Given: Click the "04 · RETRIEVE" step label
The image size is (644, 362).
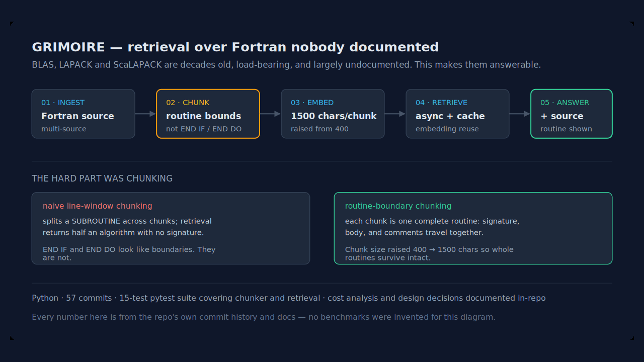Looking at the screenshot, I should pyautogui.click(x=441, y=103).
